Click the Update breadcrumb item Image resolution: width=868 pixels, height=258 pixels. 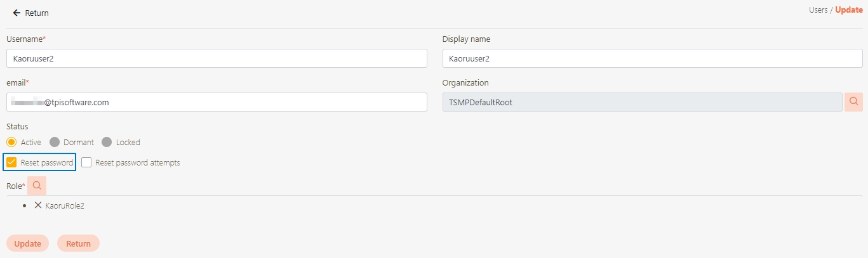point(848,10)
